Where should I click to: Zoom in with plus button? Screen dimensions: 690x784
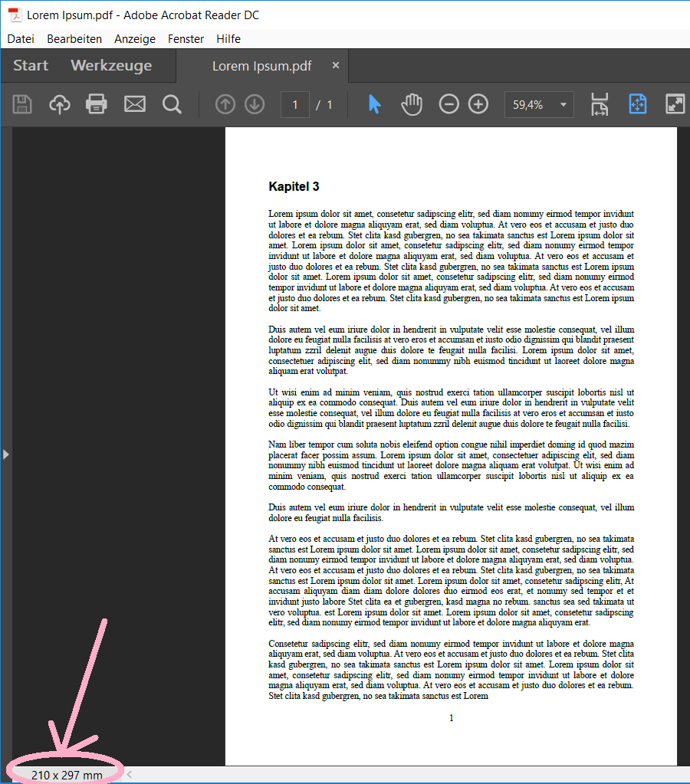tap(478, 104)
